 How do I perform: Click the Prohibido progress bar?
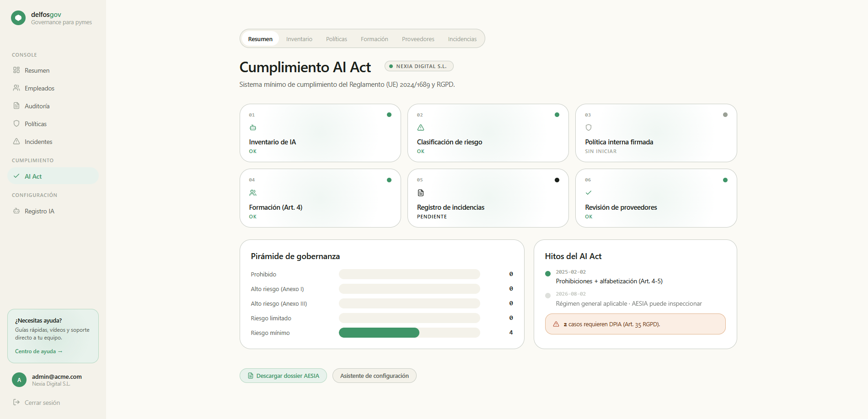tap(409, 274)
